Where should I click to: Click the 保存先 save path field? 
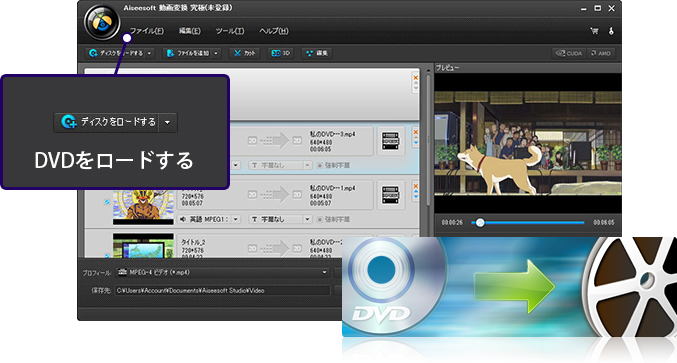[223, 290]
